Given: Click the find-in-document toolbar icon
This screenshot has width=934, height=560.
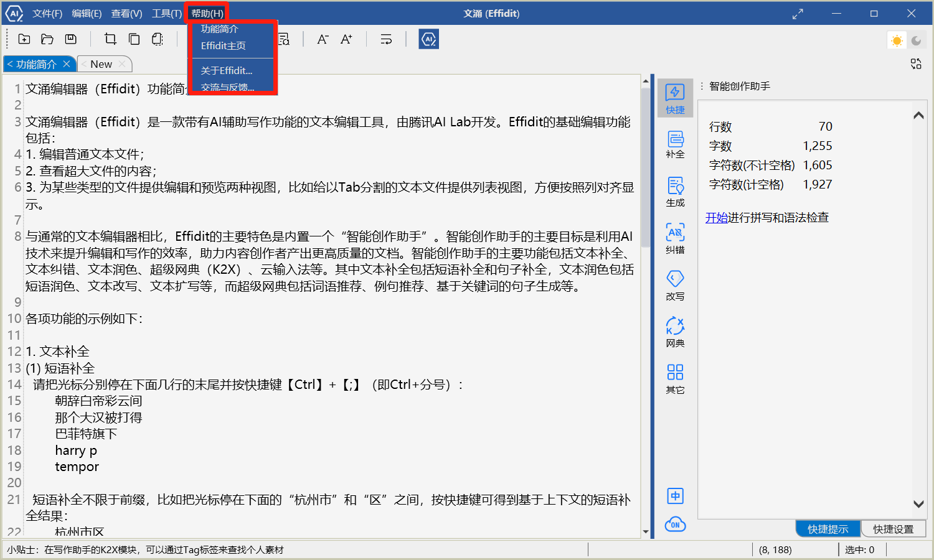Looking at the screenshot, I should tap(284, 39).
